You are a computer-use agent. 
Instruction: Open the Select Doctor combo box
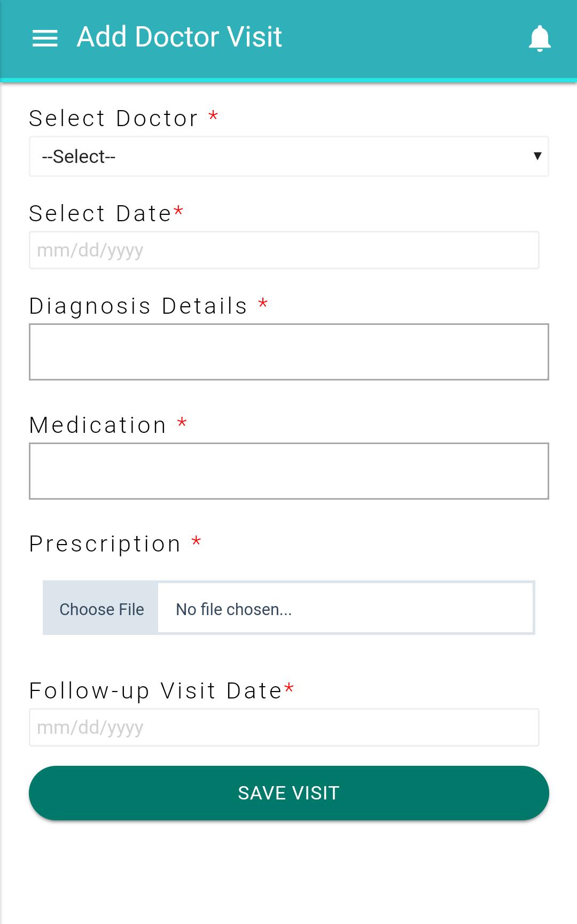coord(289,157)
